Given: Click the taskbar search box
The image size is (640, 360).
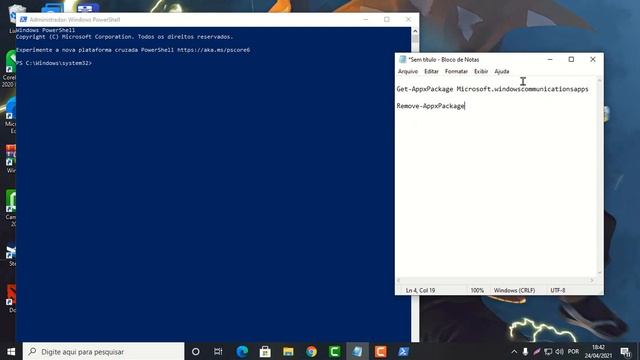Looking at the screenshot, I should tap(103, 351).
